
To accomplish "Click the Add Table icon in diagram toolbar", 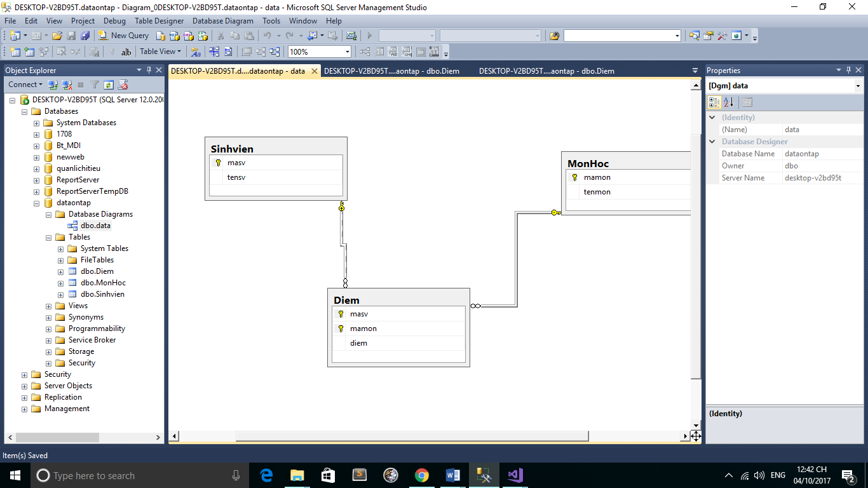I will coord(30,52).
